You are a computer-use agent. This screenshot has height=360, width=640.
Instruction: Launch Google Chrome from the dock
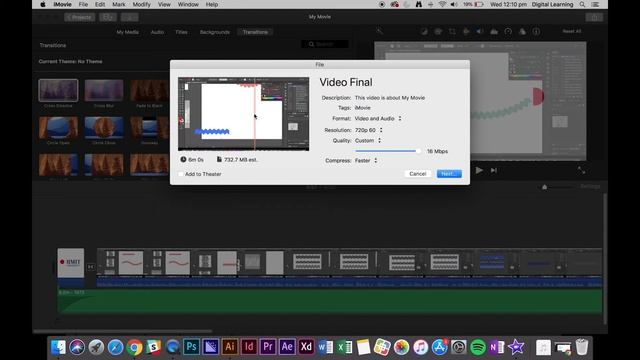coord(134,347)
